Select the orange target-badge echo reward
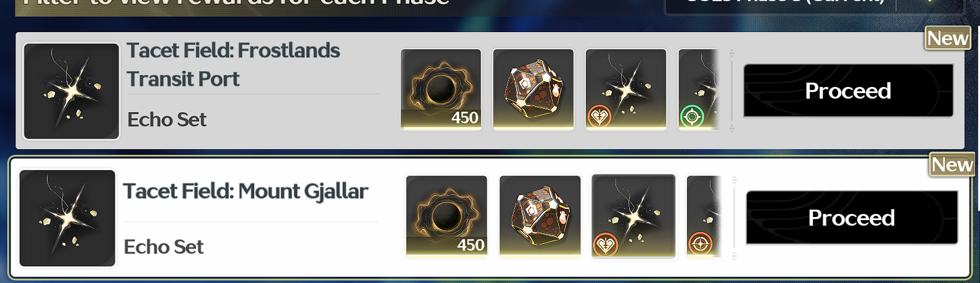The height and width of the screenshot is (283, 980). pyautogui.click(x=704, y=216)
